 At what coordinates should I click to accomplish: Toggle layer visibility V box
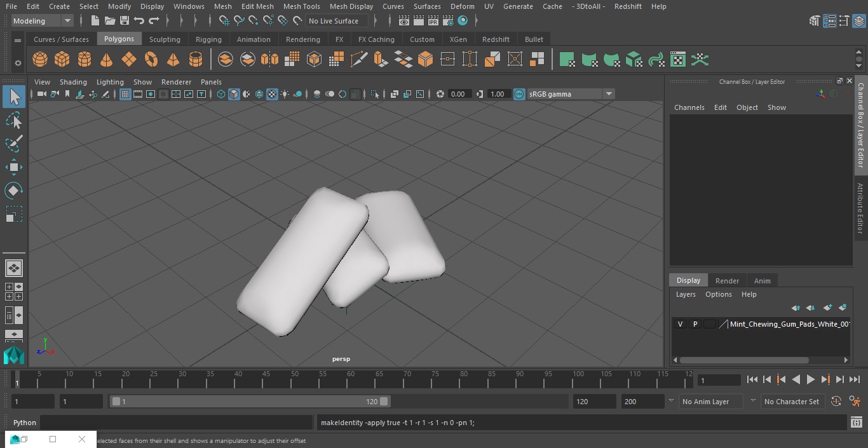point(680,324)
